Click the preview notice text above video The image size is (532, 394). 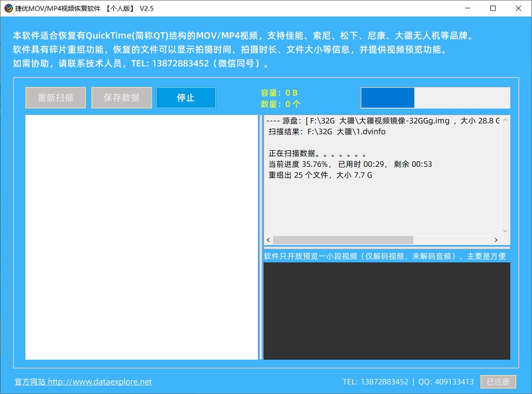tap(385, 256)
